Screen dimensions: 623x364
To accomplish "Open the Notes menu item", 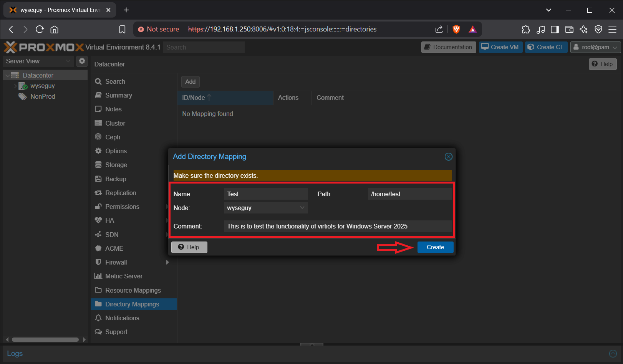I will (133, 109).
